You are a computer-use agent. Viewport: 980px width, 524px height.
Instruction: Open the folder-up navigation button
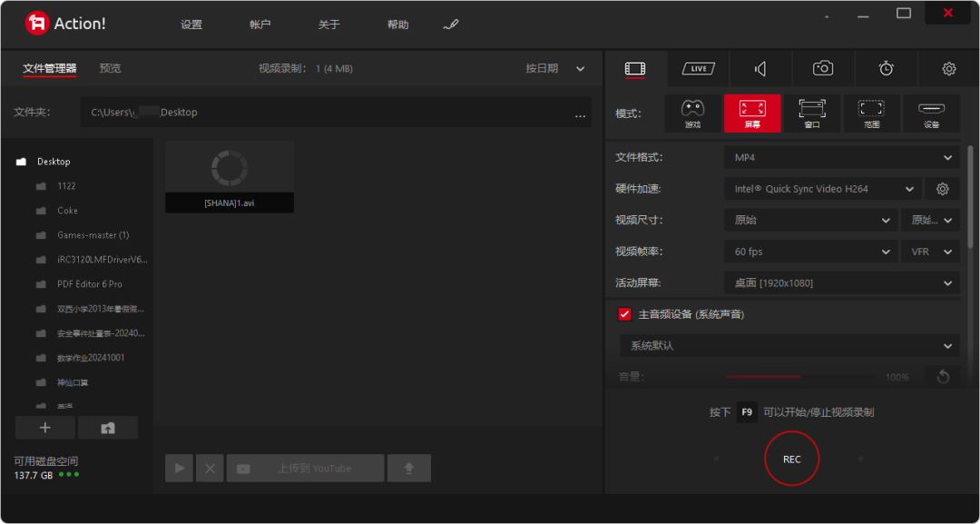click(x=107, y=428)
